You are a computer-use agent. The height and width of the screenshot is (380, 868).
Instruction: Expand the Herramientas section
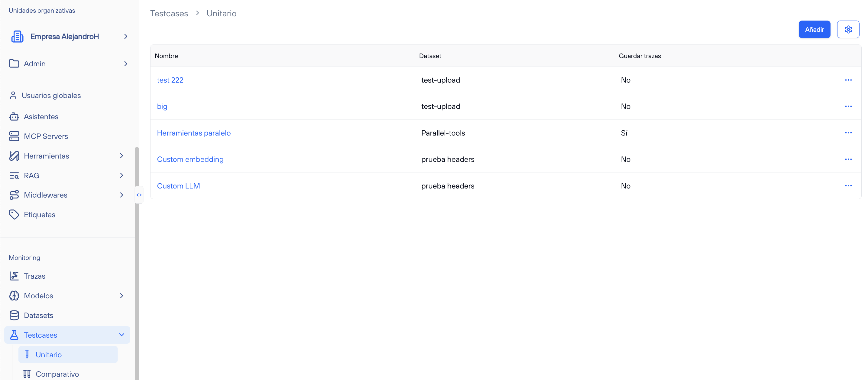121,156
